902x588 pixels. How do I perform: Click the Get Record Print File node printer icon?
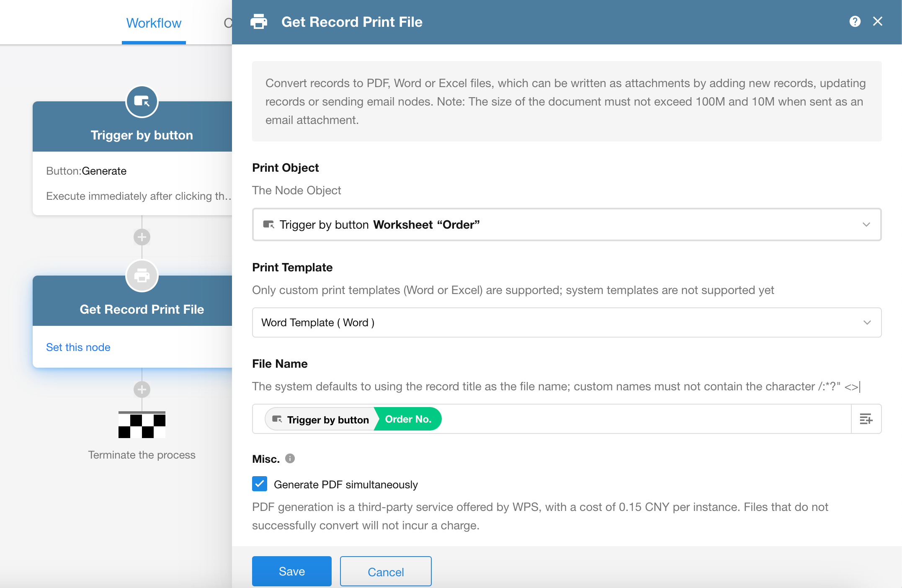pos(142,276)
